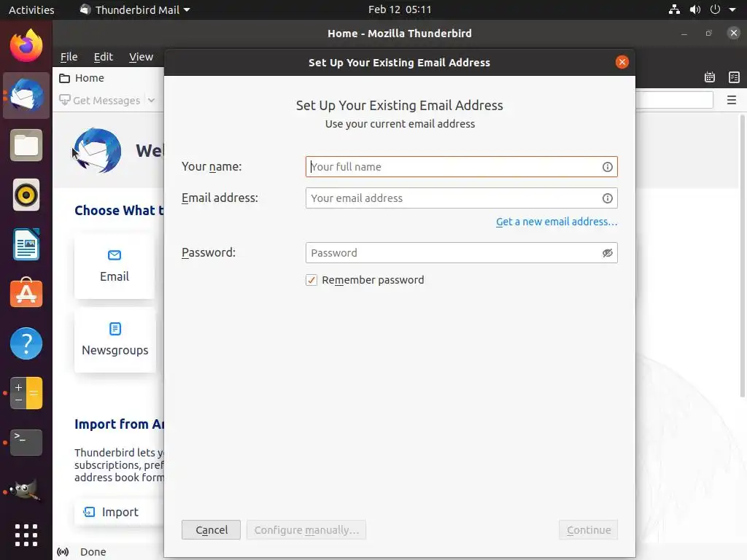The width and height of the screenshot is (747, 560).
Task: Open the Thunderbird hamburger menu
Action: (x=732, y=100)
